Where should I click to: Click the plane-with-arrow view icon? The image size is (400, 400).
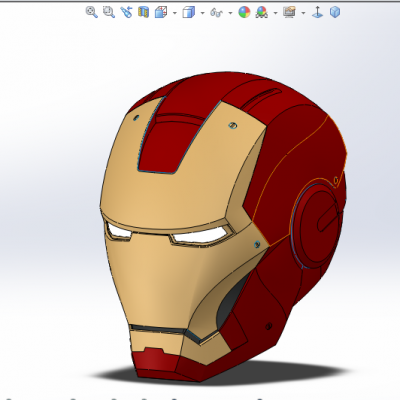[317, 12]
